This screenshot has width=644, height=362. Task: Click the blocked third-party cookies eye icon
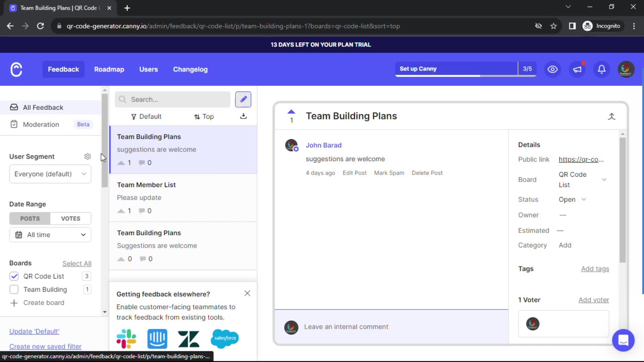(538, 26)
